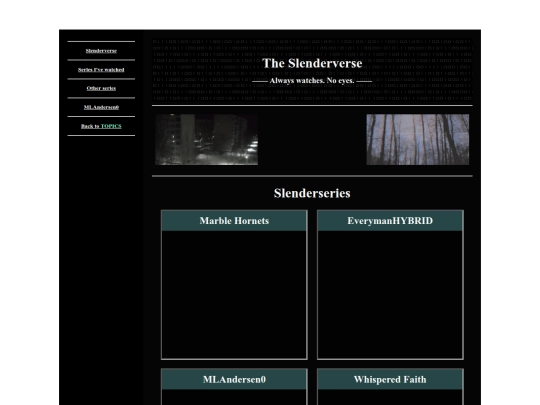The height and width of the screenshot is (405, 540).
Task: Select the EverymanHYBRID card header
Action: pyautogui.click(x=390, y=221)
